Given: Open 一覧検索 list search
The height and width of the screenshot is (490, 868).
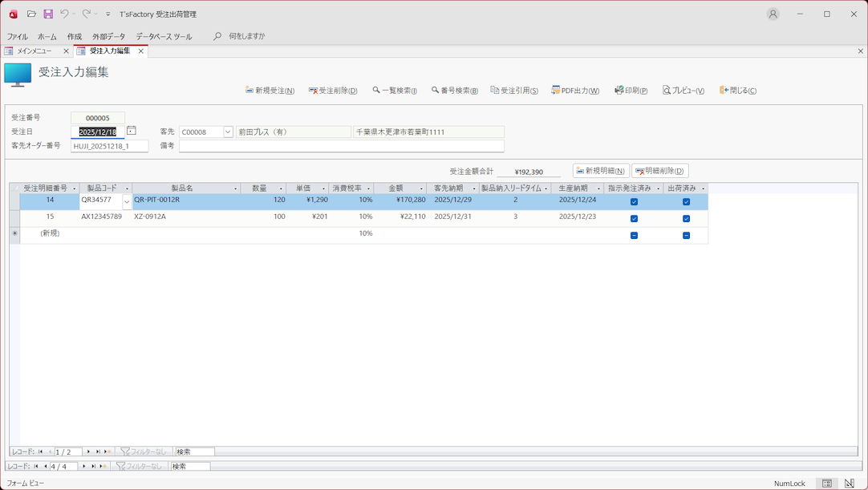Looking at the screenshot, I should click(395, 91).
